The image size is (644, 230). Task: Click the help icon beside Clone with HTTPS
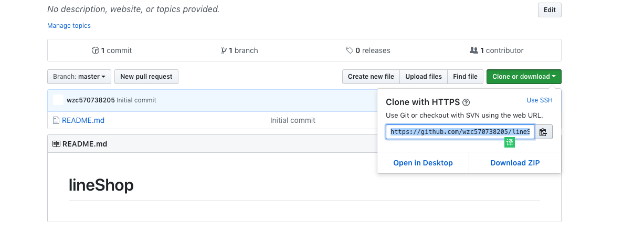click(x=466, y=103)
